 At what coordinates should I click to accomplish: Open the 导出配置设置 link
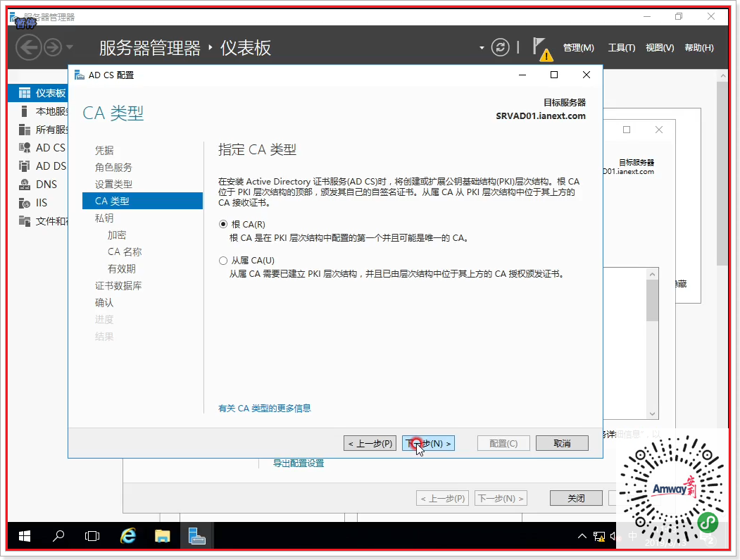pos(299,463)
